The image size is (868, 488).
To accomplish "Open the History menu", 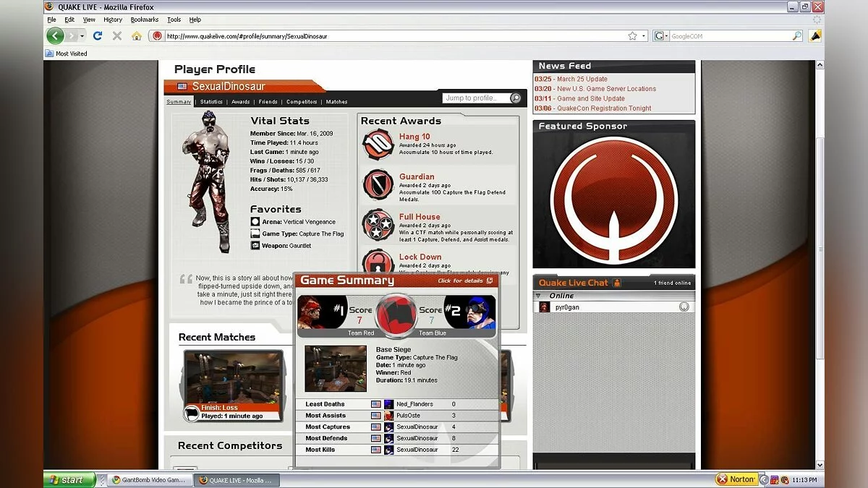I will (x=113, y=20).
